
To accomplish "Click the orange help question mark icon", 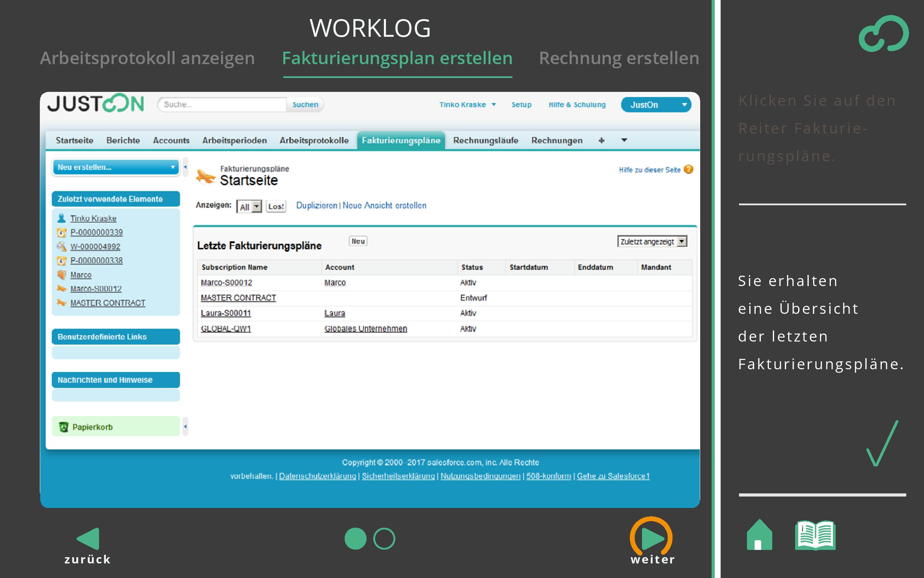I will [x=688, y=169].
